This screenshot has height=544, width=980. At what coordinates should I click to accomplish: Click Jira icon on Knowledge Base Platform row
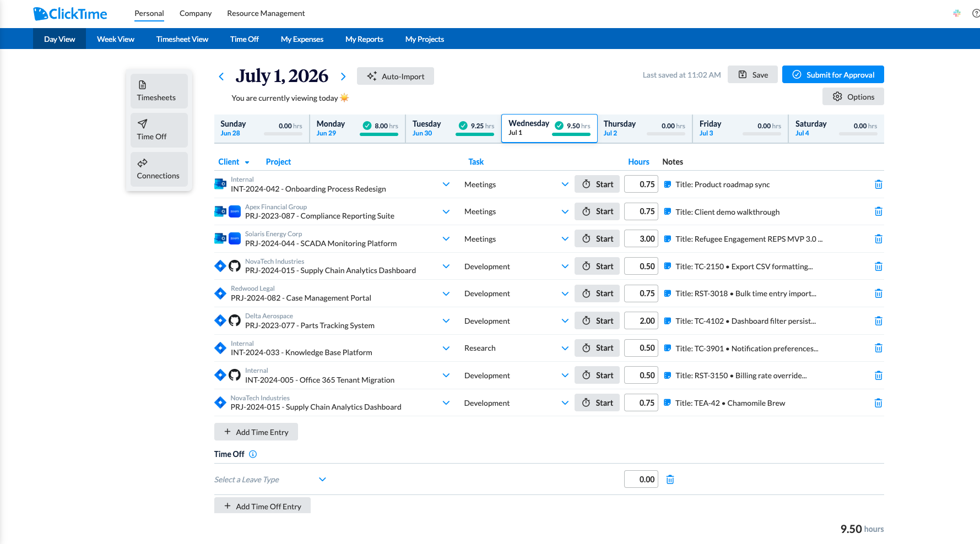pyautogui.click(x=220, y=348)
